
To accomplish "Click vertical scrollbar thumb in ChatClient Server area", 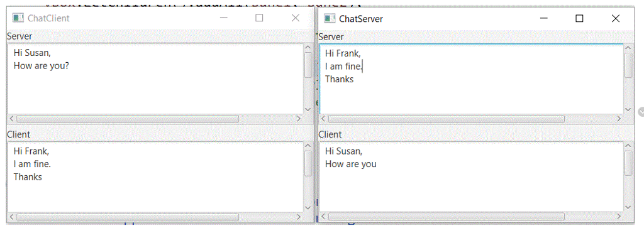I will (x=308, y=65).
